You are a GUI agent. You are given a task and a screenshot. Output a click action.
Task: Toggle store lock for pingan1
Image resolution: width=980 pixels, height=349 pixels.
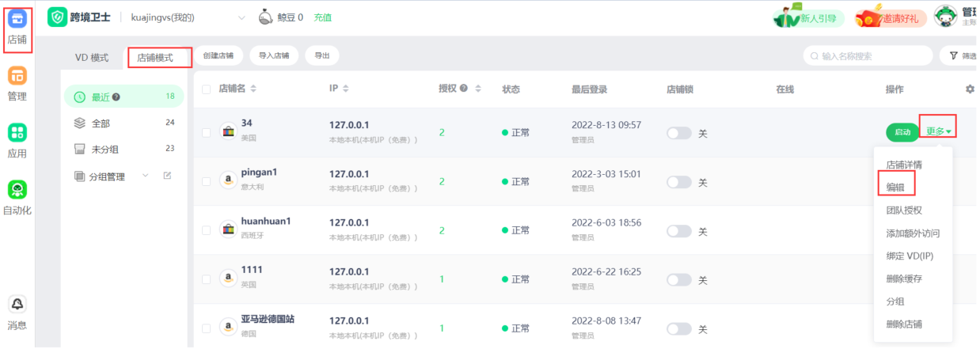click(x=679, y=182)
